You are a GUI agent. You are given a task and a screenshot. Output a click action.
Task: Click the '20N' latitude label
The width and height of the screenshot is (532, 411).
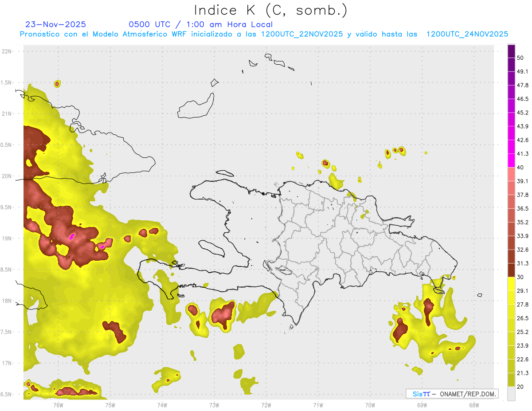coord(7,176)
